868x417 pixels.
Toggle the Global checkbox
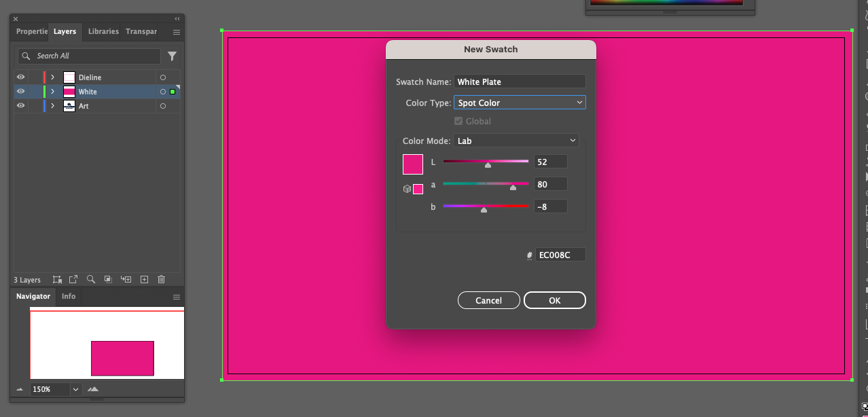458,122
